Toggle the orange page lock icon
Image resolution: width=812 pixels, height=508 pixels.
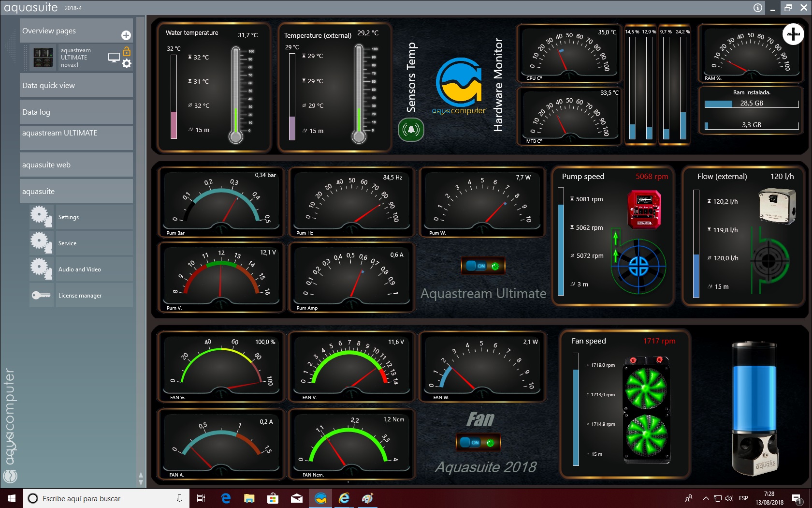[127, 51]
